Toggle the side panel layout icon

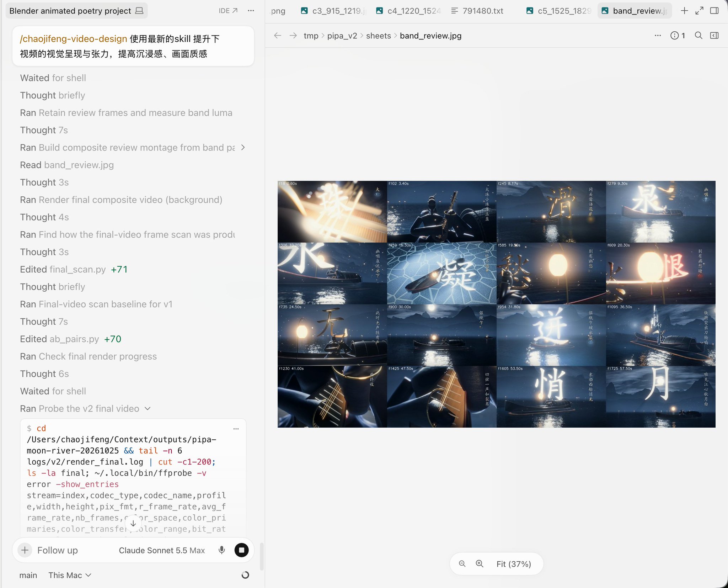click(x=714, y=11)
